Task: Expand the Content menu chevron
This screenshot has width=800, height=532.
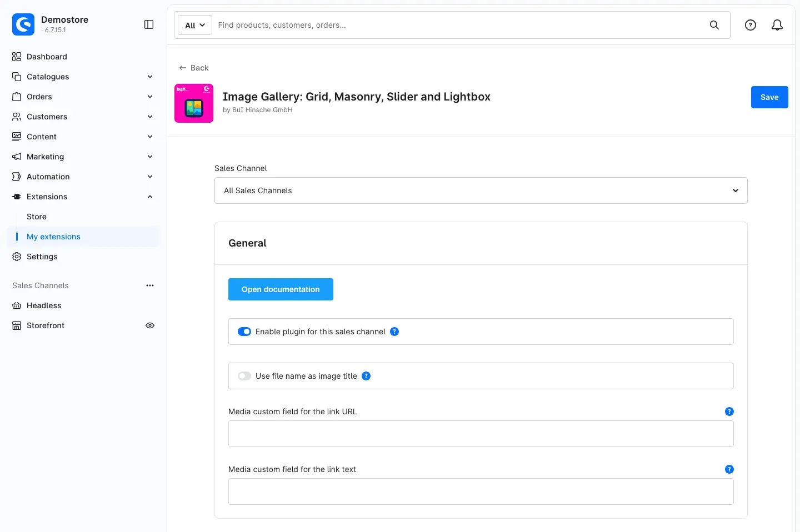Action: [150, 137]
